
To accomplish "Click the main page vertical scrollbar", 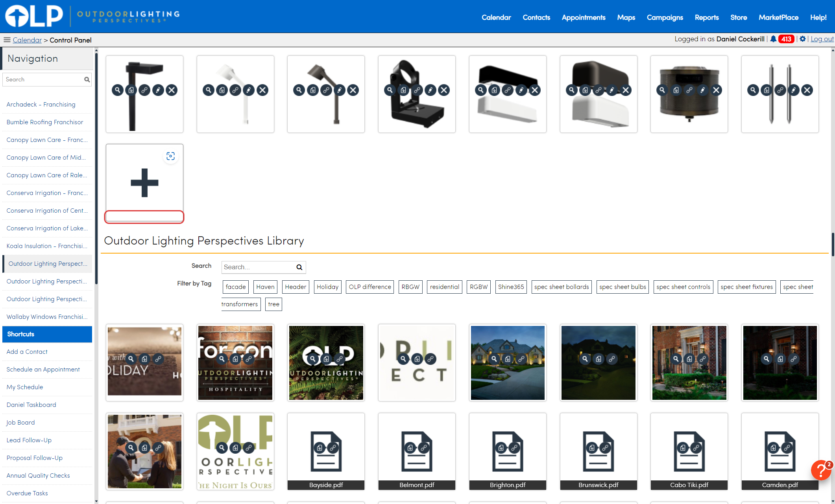I will click(833, 245).
